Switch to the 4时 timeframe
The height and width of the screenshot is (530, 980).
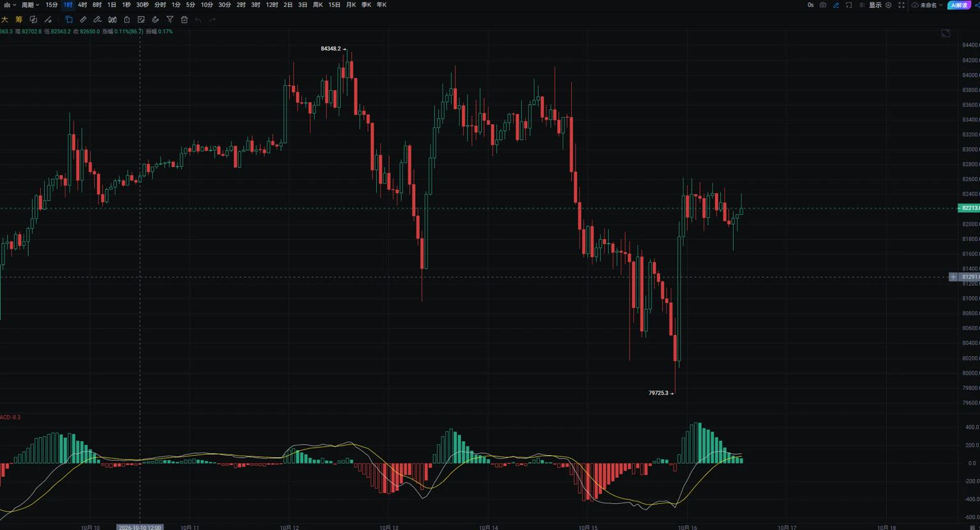point(83,5)
